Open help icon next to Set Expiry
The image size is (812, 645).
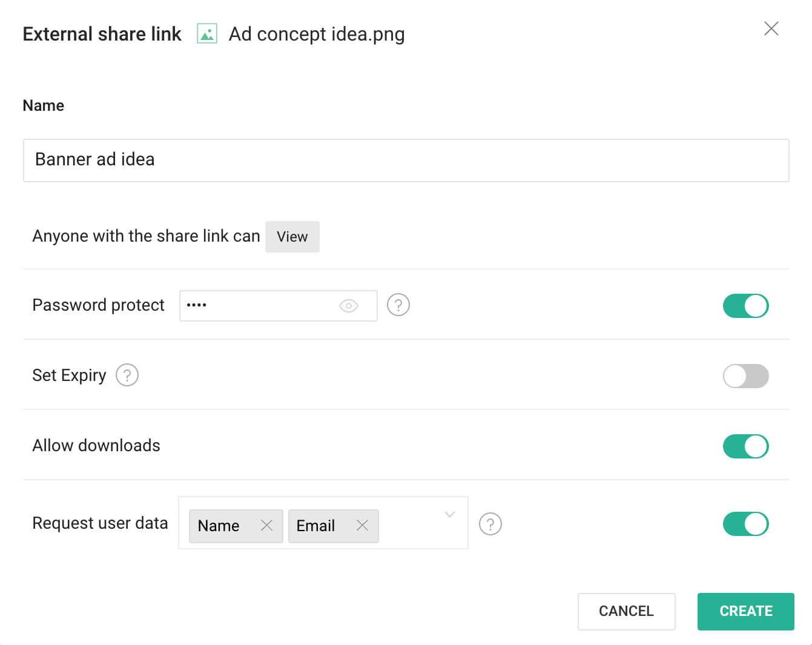[127, 375]
